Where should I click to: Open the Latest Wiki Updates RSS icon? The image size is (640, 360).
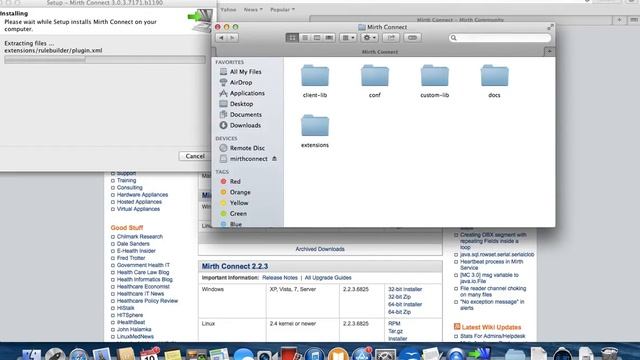(457, 327)
